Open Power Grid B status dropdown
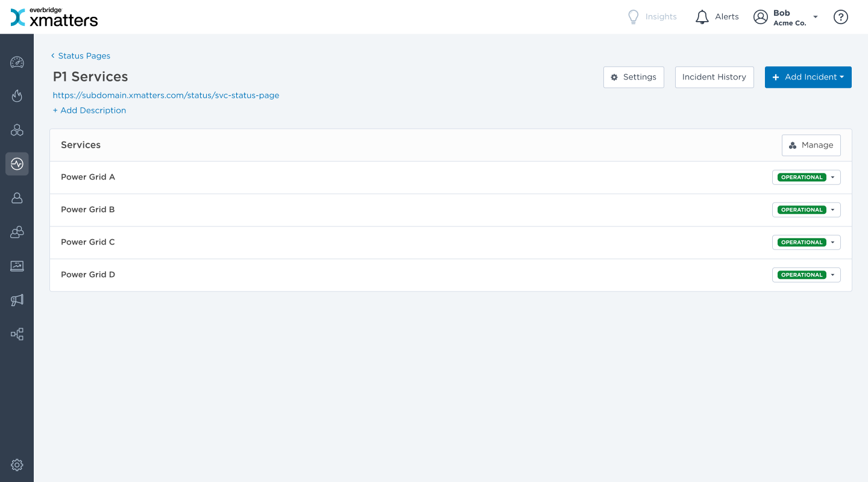 click(x=807, y=210)
